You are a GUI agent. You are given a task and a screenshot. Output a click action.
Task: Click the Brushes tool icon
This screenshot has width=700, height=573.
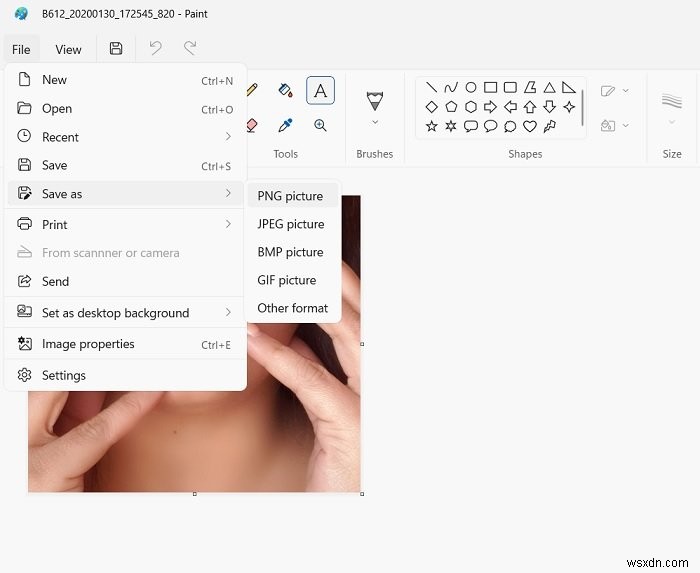(375, 101)
